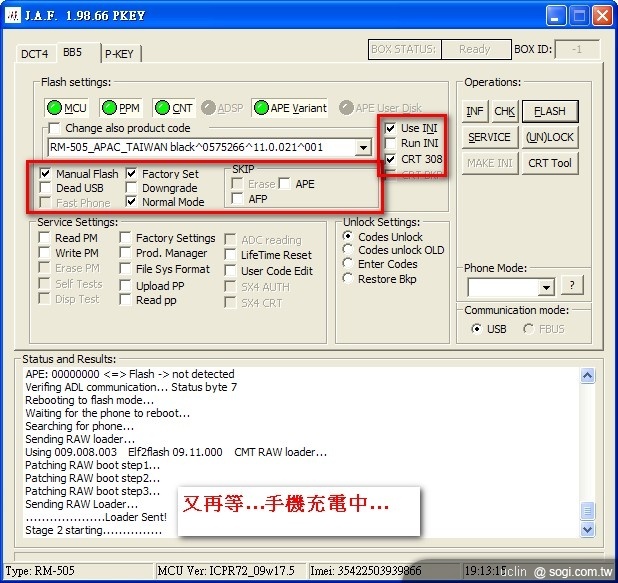Image resolution: width=618 pixels, height=583 pixels.
Task: Enable the Read PM checkbox
Action: tap(44, 238)
